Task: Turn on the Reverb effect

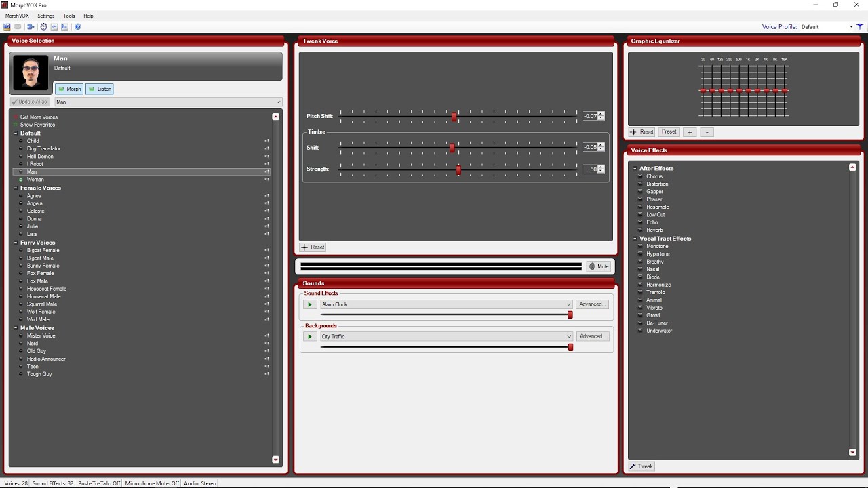Action: click(x=640, y=230)
